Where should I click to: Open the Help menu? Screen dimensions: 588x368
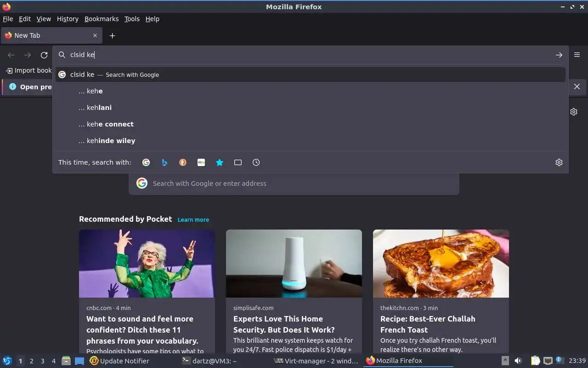tap(152, 19)
